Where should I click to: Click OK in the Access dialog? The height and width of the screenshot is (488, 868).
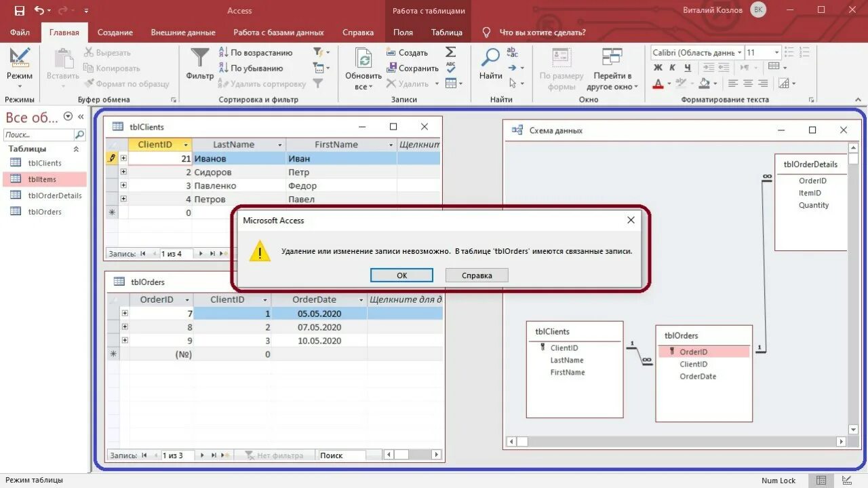pos(401,275)
